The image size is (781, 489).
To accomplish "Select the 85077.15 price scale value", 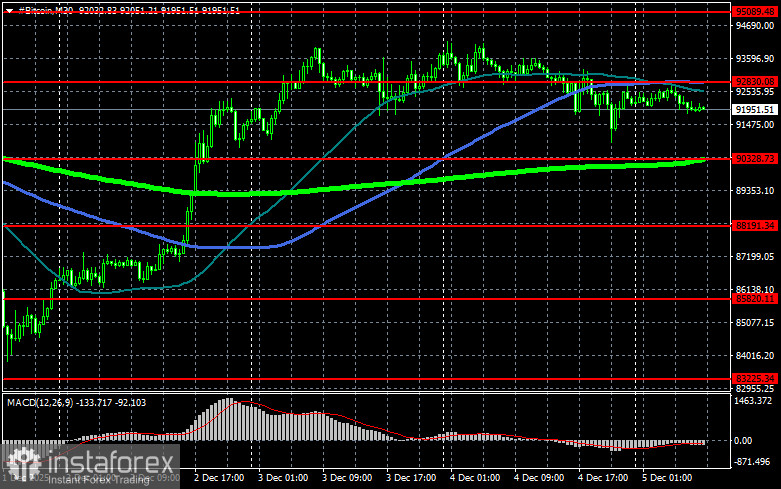I will pyautogui.click(x=755, y=323).
